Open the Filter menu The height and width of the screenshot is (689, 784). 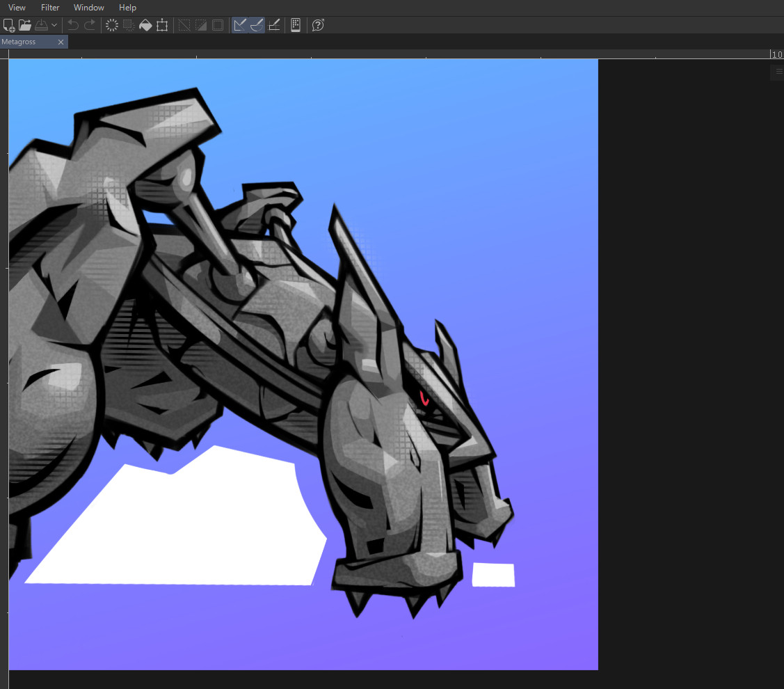pyautogui.click(x=50, y=8)
